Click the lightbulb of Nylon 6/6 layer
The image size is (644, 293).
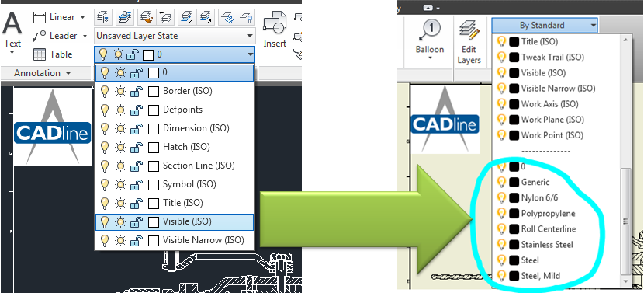pos(501,197)
